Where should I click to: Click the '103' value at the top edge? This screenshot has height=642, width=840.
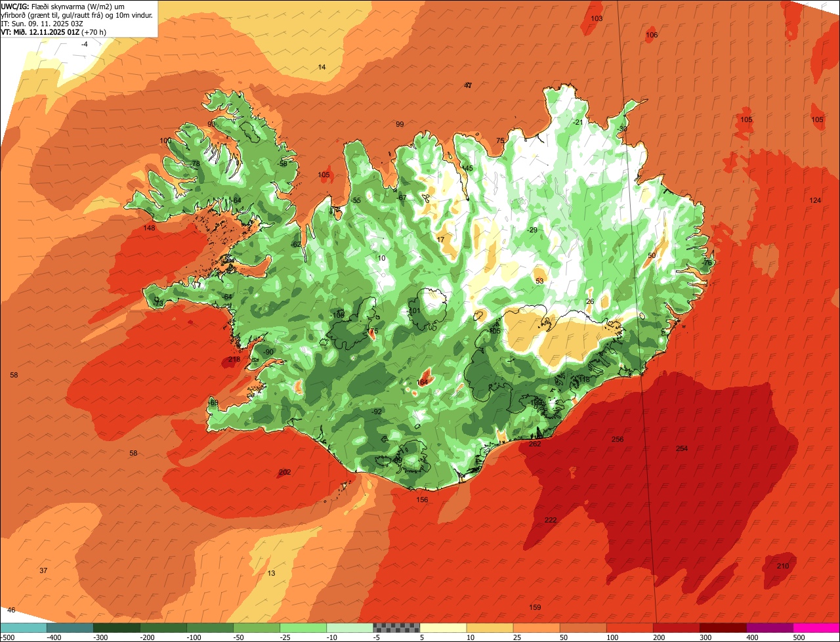597,18
